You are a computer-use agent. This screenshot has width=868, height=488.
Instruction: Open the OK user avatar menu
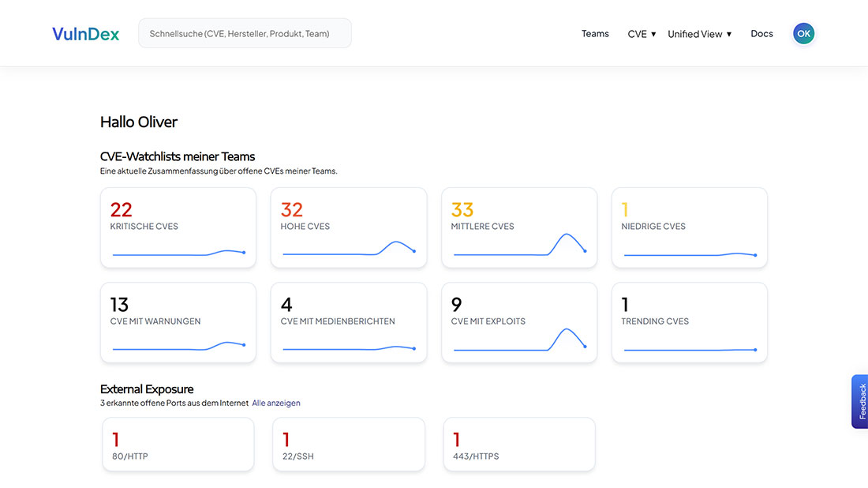(x=803, y=33)
